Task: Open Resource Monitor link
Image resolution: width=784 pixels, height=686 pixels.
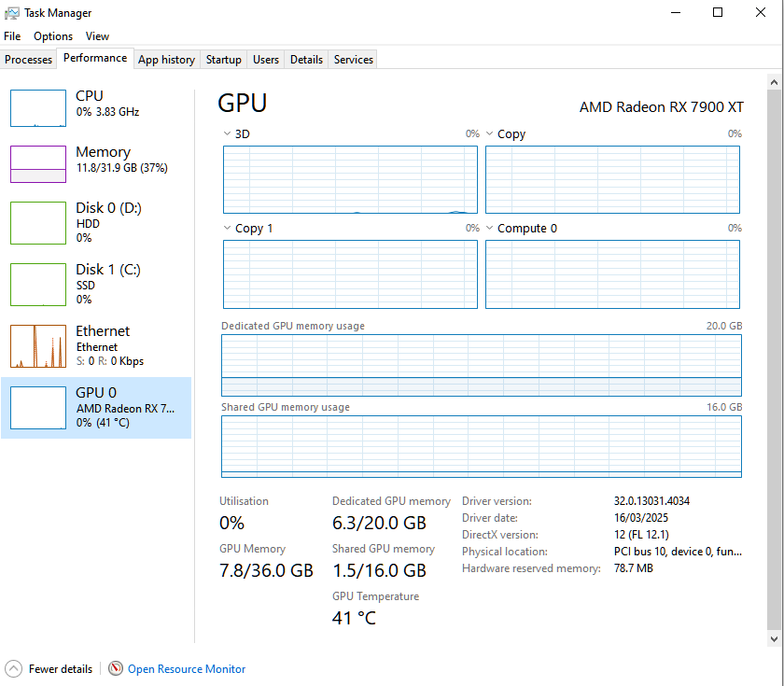Action: 187,669
